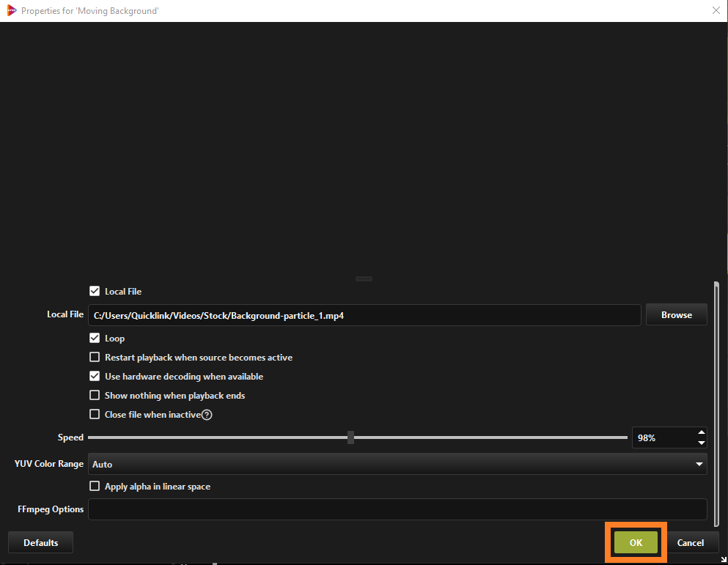This screenshot has height=565, width=728.
Task: Enable Show nothing when playback ends
Action: [95, 395]
